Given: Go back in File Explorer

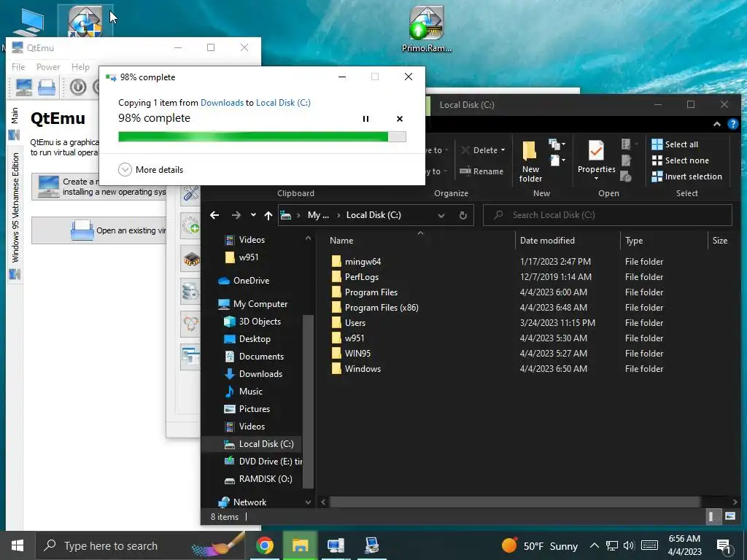Looking at the screenshot, I should click(214, 215).
